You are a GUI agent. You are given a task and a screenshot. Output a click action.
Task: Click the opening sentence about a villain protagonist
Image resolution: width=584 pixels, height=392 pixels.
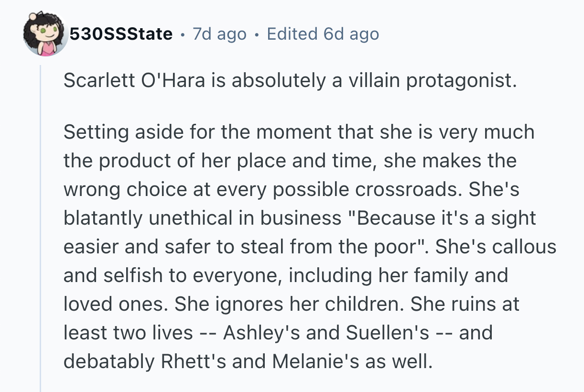click(x=290, y=81)
